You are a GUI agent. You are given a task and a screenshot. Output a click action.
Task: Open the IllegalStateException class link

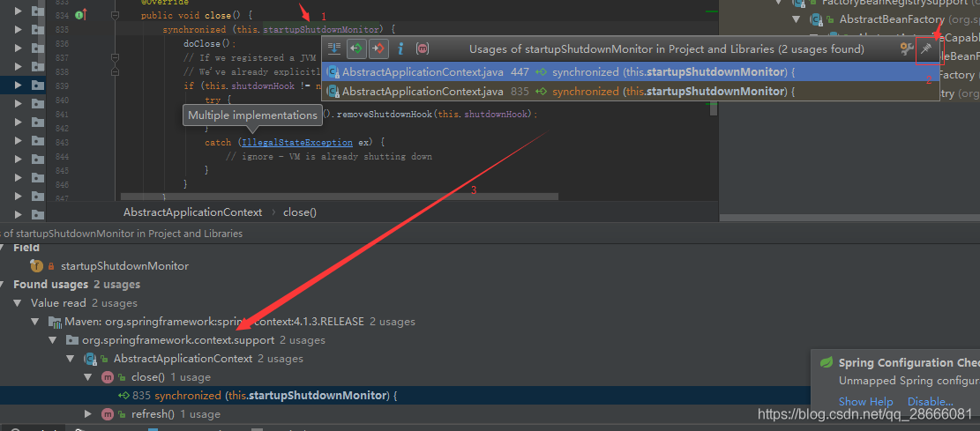click(x=297, y=143)
